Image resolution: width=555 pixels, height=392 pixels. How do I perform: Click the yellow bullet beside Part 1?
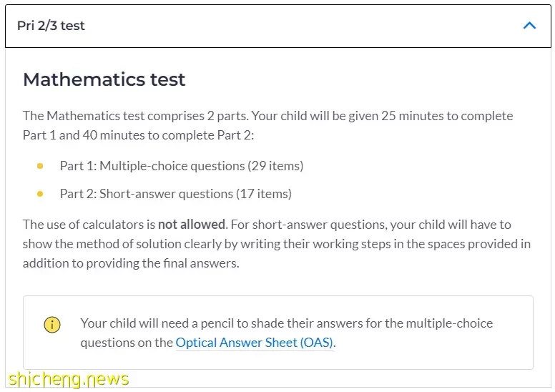(40, 166)
